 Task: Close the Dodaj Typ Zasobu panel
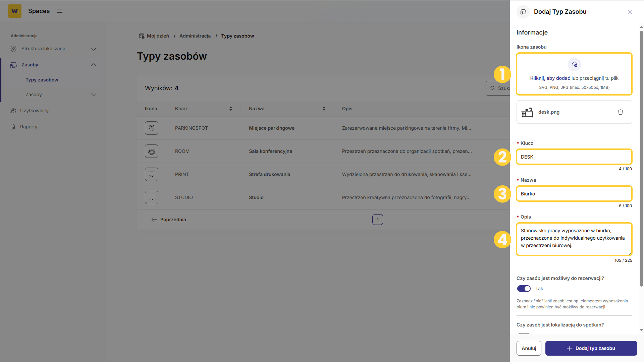[630, 12]
